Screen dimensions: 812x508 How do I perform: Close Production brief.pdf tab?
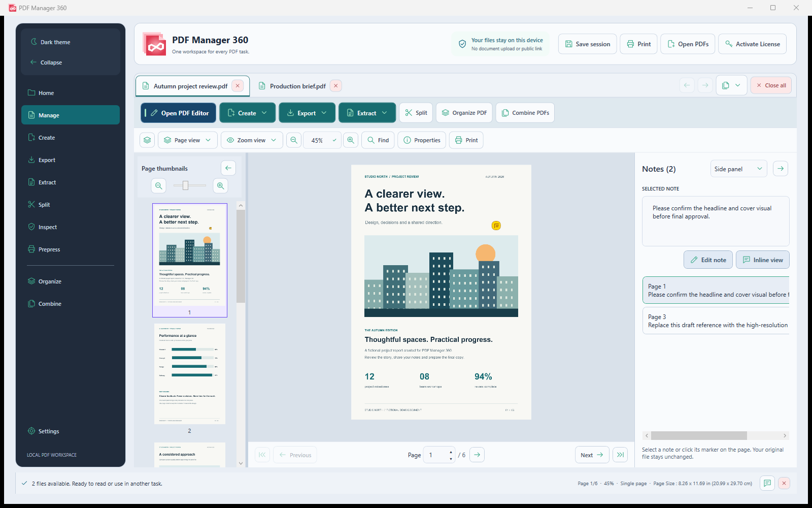click(x=335, y=86)
